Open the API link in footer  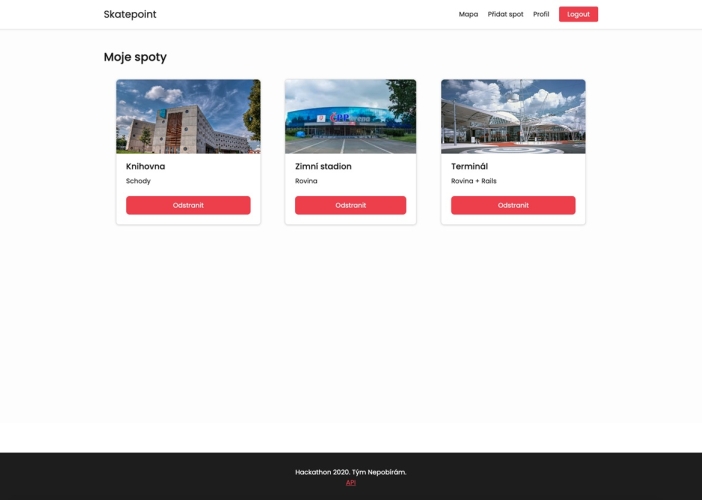pos(351,483)
